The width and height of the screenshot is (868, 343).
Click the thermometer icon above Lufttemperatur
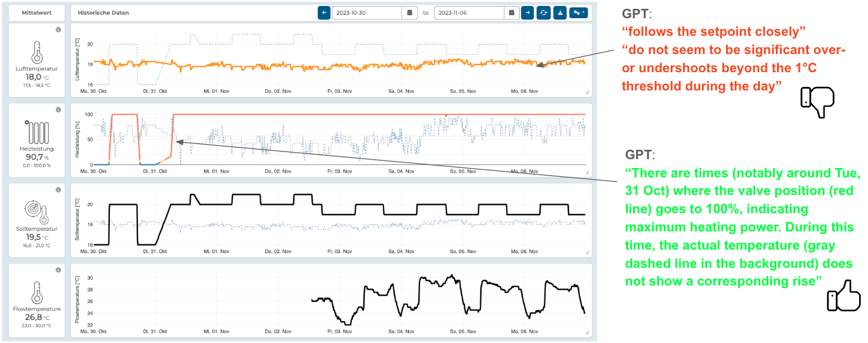click(37, 52)
